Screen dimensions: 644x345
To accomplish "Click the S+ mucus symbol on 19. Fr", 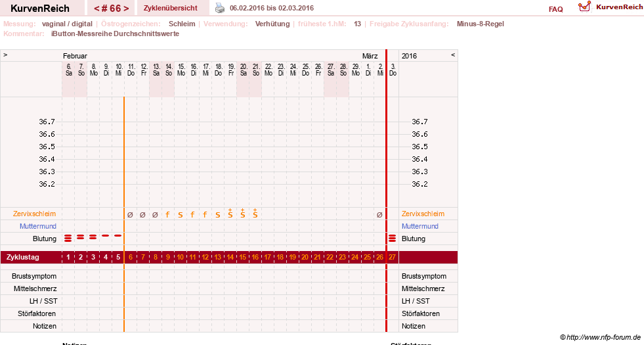I will (x=230, y=213).
